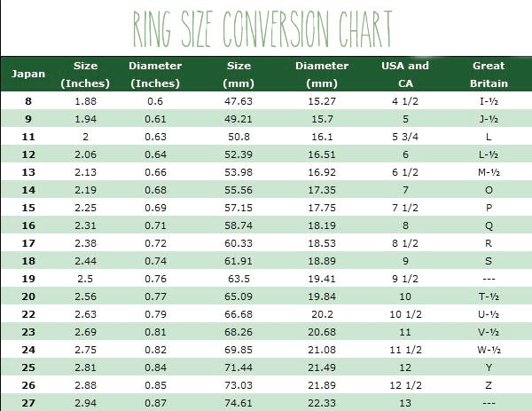Select the Size (Inches) column header

point(85,75)
